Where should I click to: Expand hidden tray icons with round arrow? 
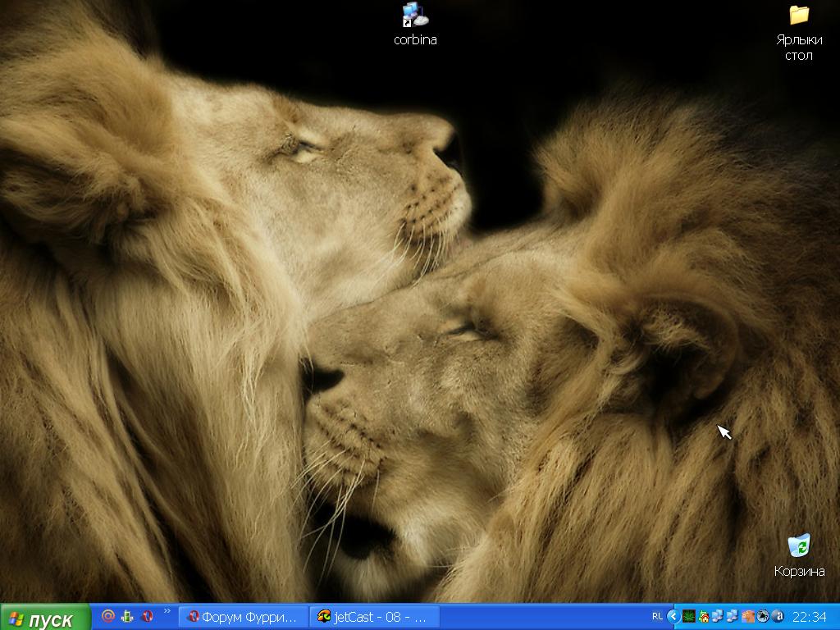tap(673, 616)
